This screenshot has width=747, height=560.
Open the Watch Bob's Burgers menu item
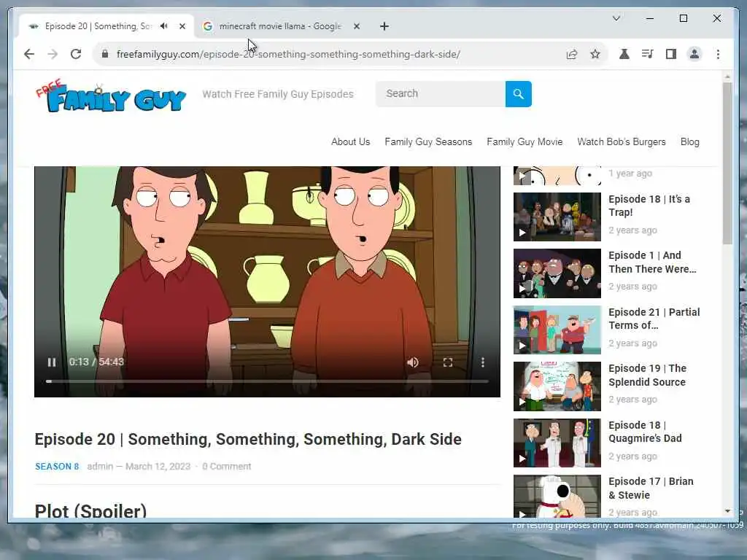coord(622,142)
